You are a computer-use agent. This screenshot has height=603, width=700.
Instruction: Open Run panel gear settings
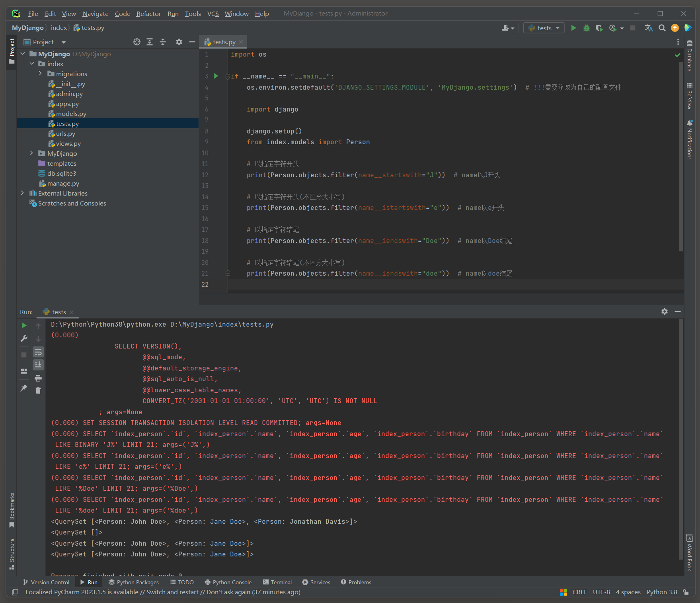pyautogui.click(x=665, y=311)
